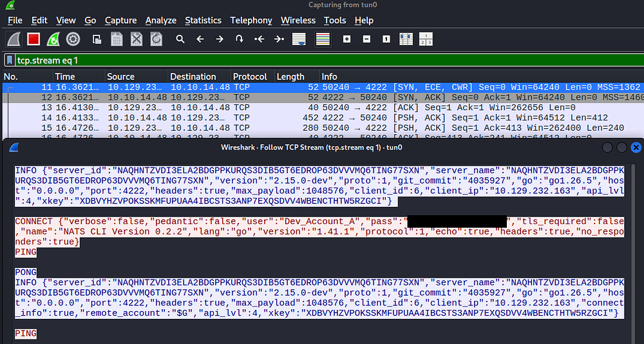Reload this capture file icon
The height and width of the screenshot is (344, 644).
pyautogui.click(x=156, y=39)
